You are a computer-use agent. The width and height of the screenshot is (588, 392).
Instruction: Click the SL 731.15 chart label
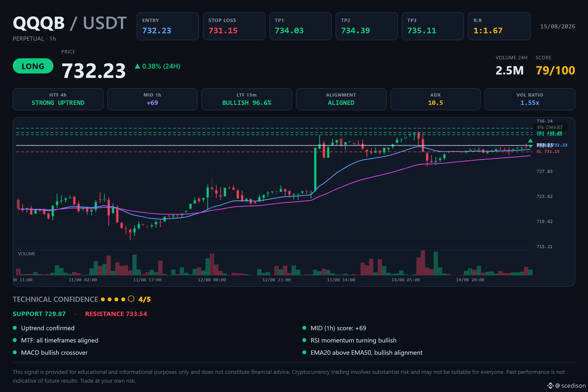coord(548,151)
